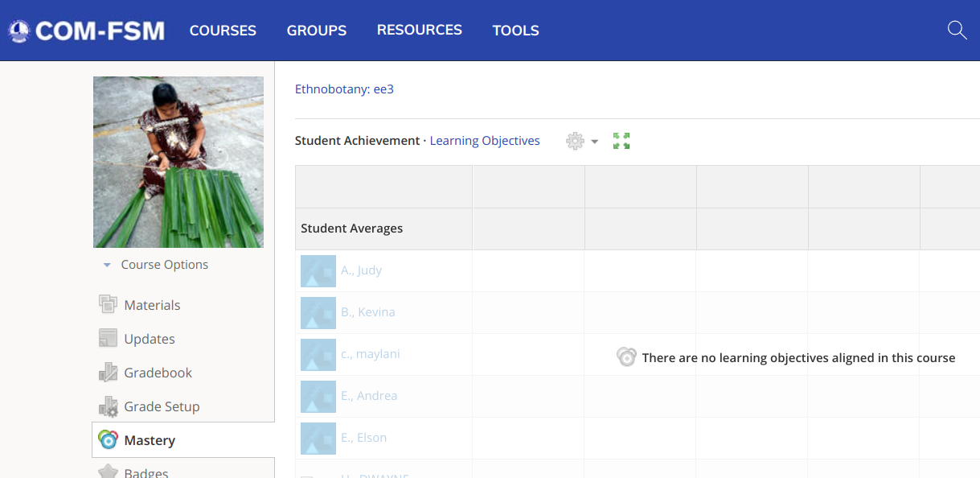The width and height of the screenshot is (980, 478).
Task: Click the avatar icon of E., Elson
Action: [x=318, y=439]
